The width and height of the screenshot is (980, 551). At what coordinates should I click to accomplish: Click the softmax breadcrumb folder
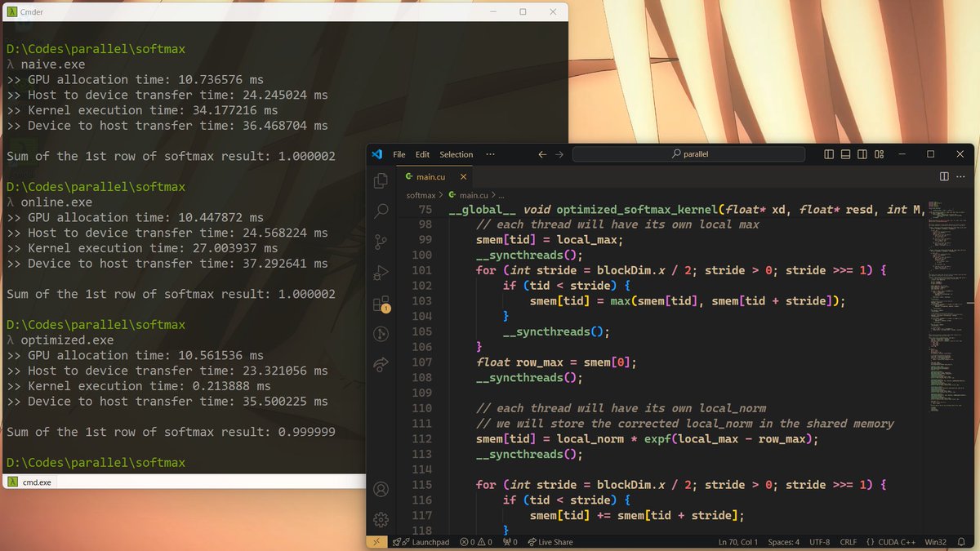tap(421, 195)
